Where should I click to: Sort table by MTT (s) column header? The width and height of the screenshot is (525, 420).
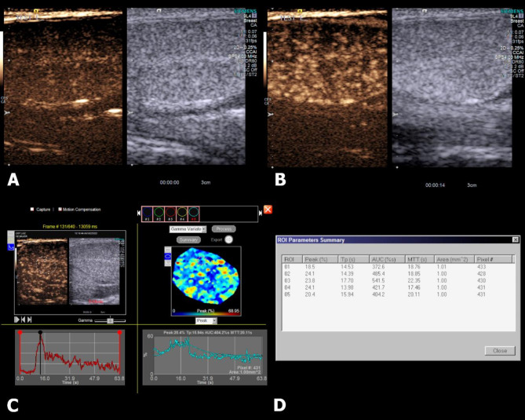click(420, 259)
